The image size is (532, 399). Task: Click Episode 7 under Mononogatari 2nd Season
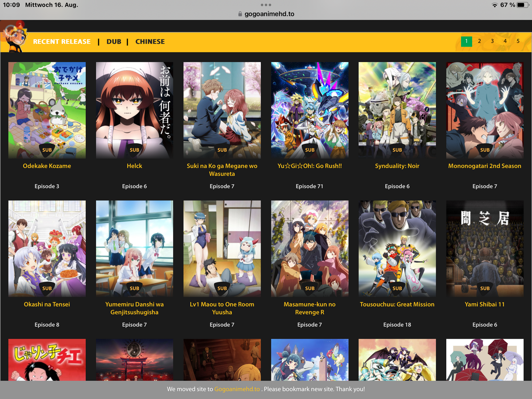click(x=485, y=186)
